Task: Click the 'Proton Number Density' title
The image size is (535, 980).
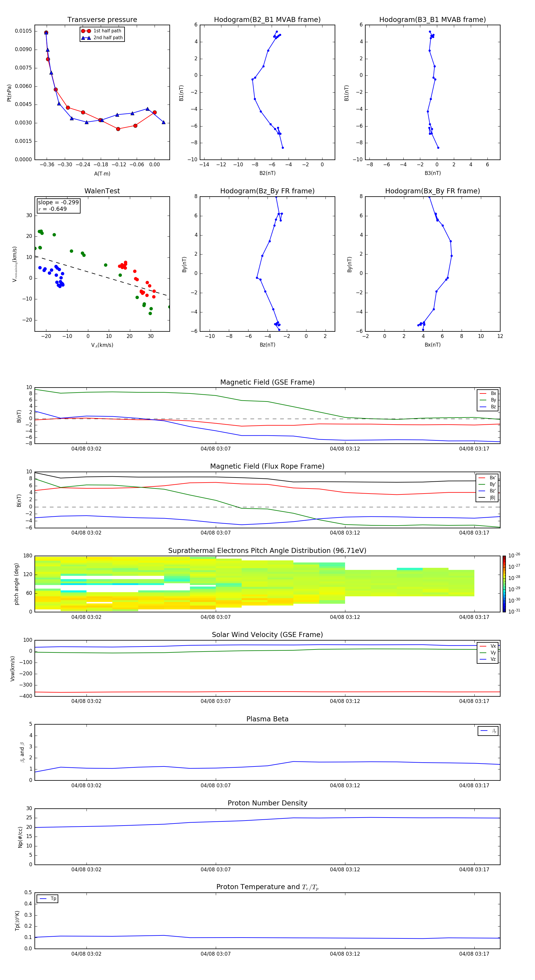Action: [x=267, y=803]
